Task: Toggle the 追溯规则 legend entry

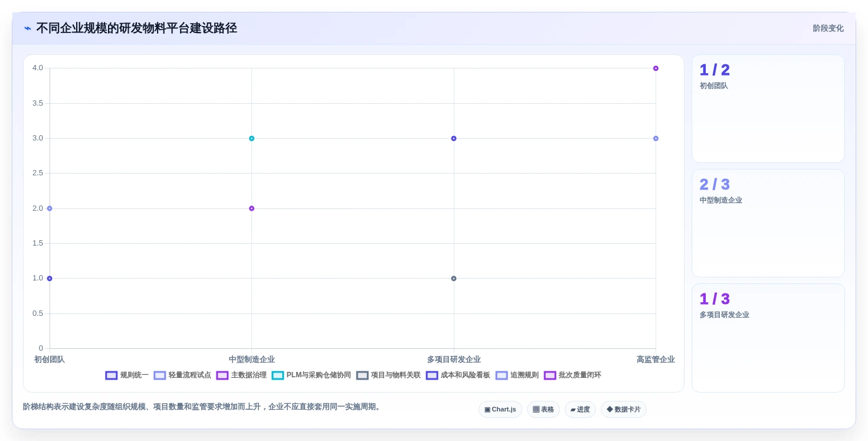Action: pos(517,375)
